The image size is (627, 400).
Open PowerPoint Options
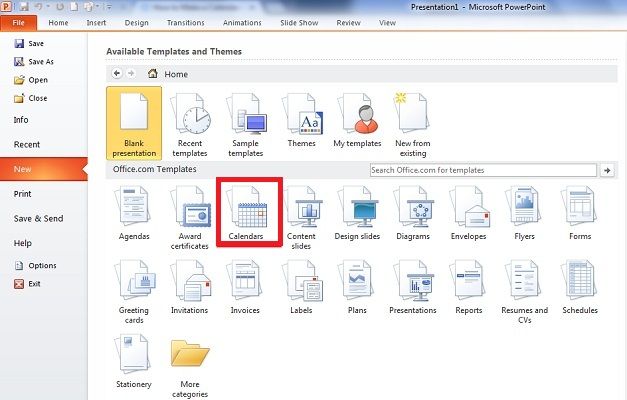point(35,265)
